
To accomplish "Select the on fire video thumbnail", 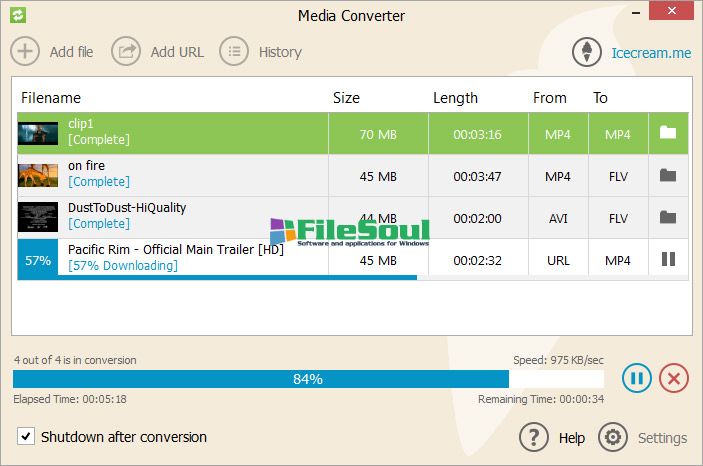I will click(x=38, y=175).
